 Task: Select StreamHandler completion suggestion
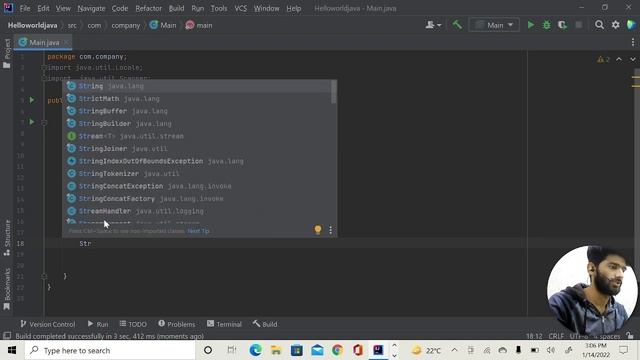pyautogui.click(x=198, y=211)
